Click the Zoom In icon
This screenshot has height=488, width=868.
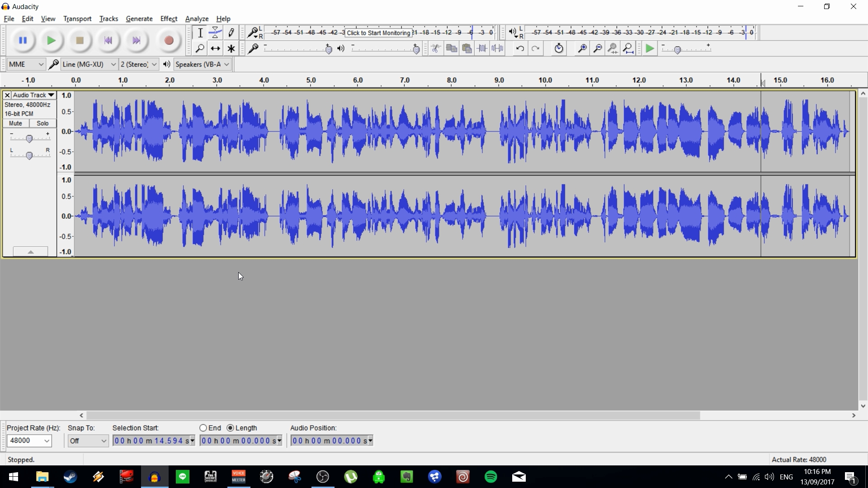(x=582, y=48)
